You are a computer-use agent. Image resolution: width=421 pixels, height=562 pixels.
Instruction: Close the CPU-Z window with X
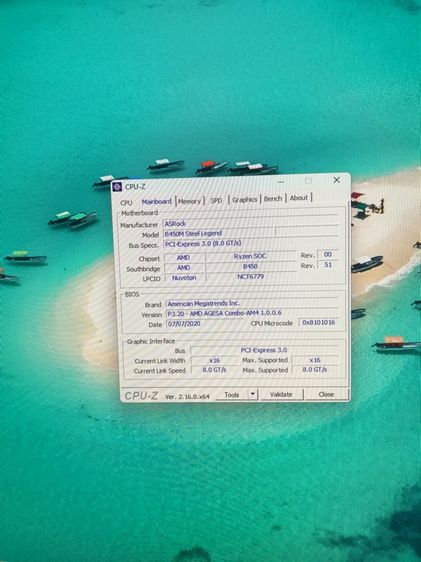pos(337,180)
